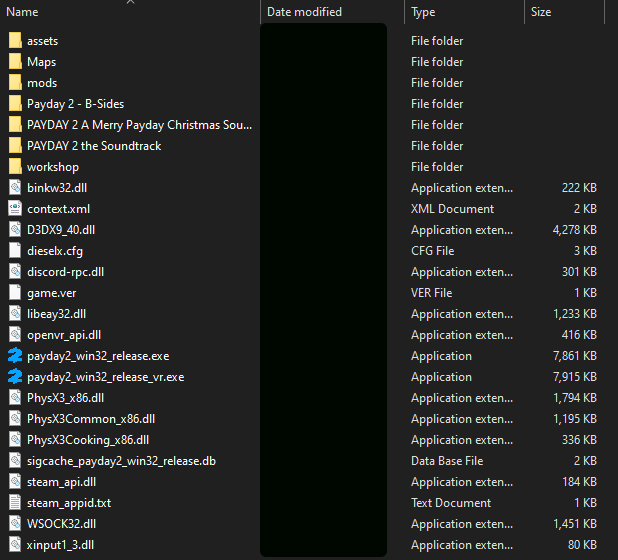Click the binkw32.dll file icon
The height and width of the screenshot is (560, 618).
tap(15, 188)
